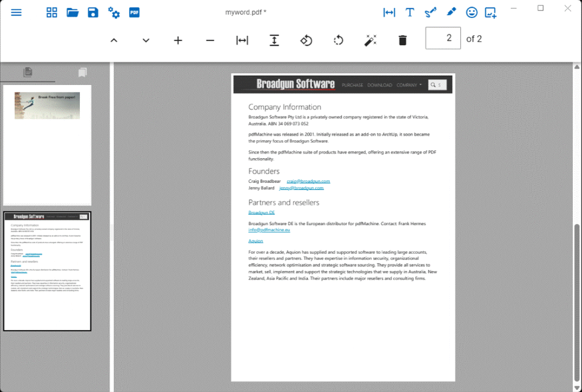Viewport: 582px width, 392px height.
Task: Go to next page with down chevron
Action: [x=146, y=41]
